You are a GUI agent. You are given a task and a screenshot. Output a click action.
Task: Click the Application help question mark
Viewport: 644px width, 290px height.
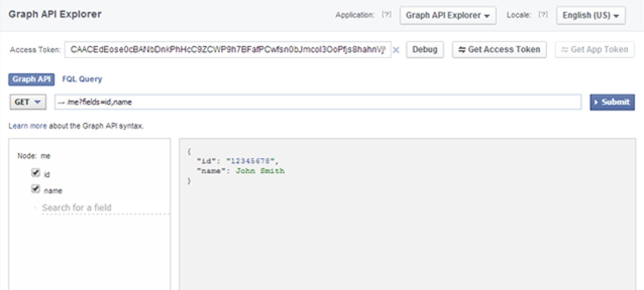(386, 15)
